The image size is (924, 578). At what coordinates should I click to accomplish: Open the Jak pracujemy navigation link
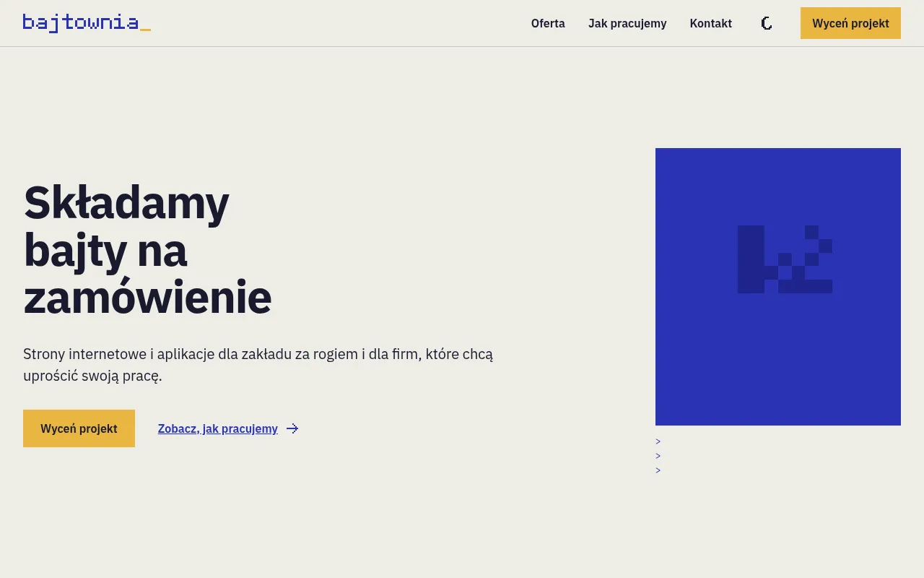(x=627, y=23)
